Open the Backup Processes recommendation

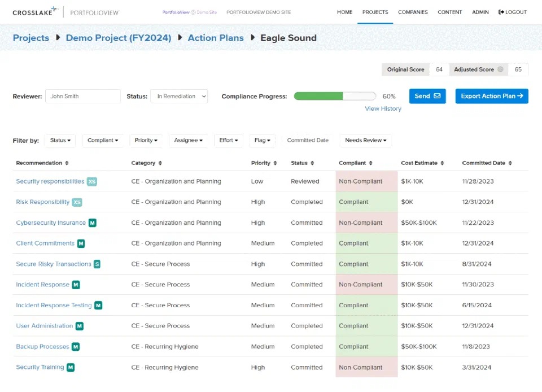42,347
